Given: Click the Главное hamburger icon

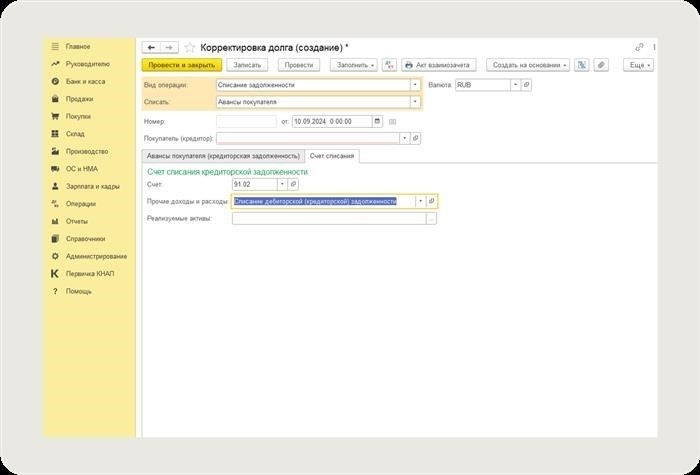Looking at the screenshot, I should click(55, 46).
